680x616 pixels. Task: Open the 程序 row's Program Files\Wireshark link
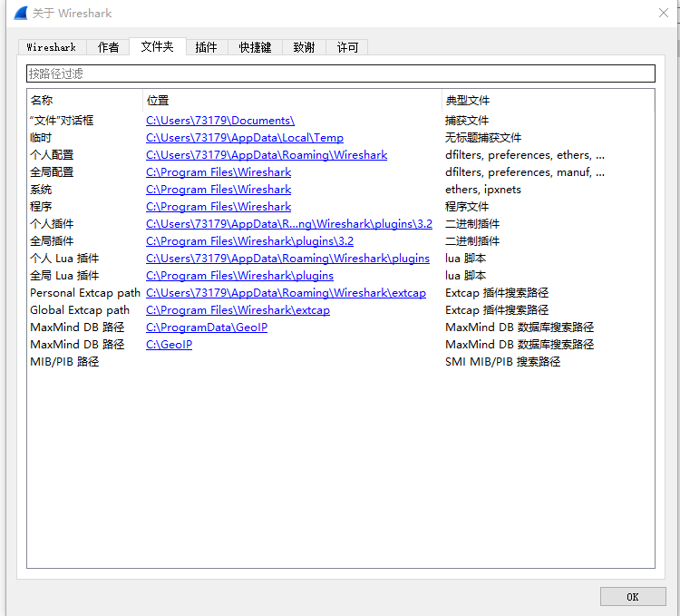pos(219,207)
